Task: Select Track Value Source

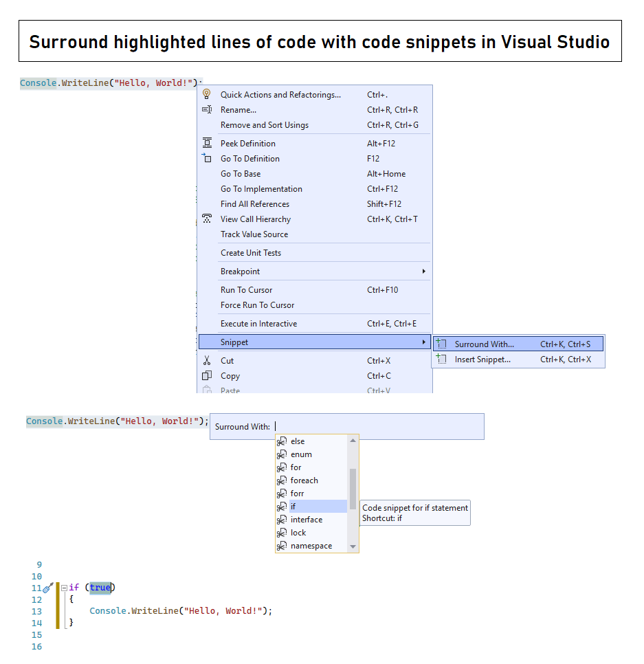Action: pos(315,234)
